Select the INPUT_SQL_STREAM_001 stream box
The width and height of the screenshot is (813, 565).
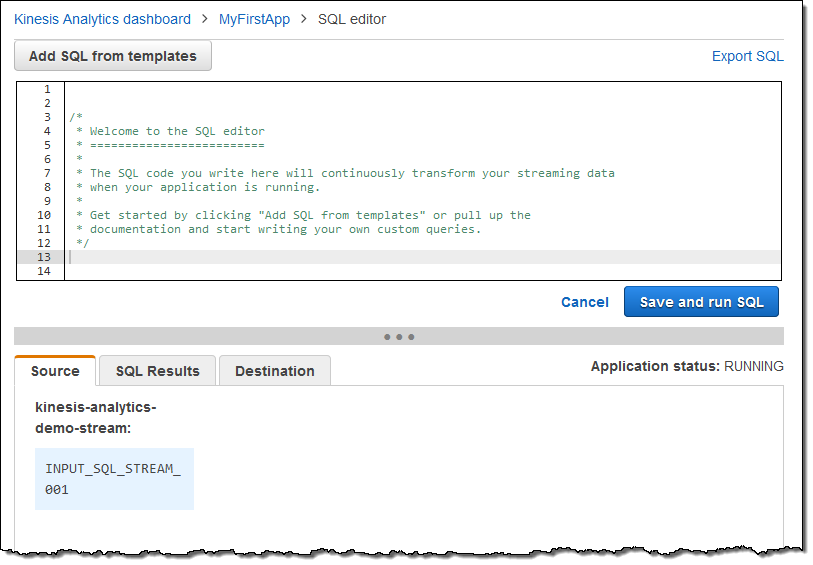(x=114, y=479)
